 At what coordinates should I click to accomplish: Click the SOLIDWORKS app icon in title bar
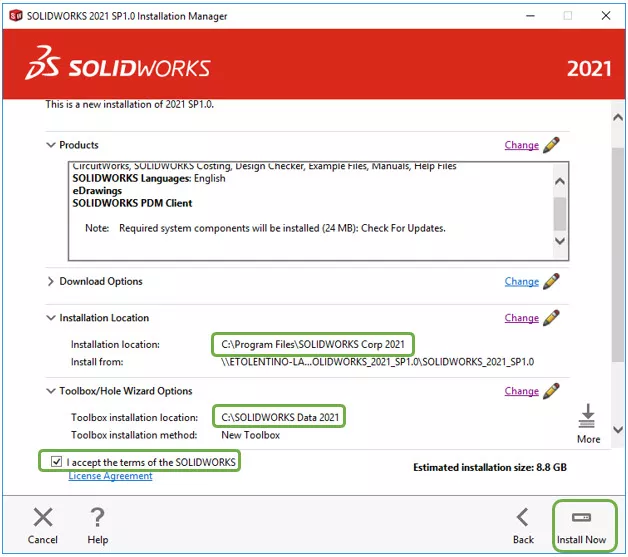click(x=16, y=16)
